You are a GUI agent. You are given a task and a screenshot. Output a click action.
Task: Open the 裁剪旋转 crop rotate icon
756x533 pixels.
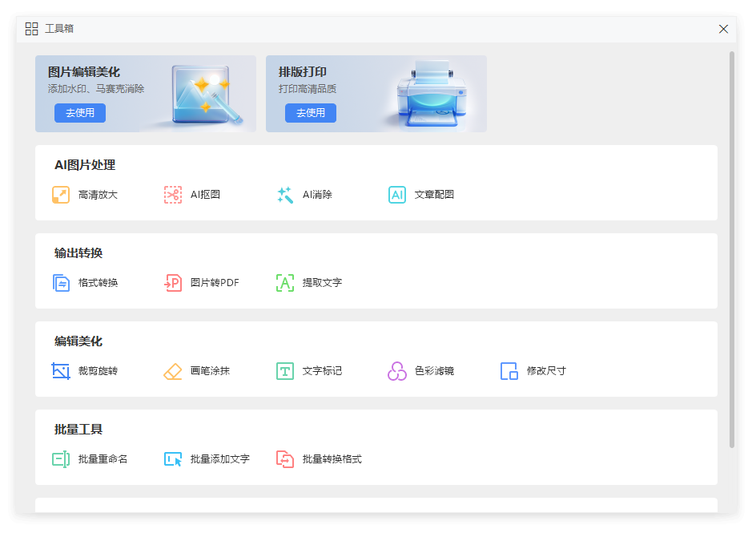(x=61, y=371)
